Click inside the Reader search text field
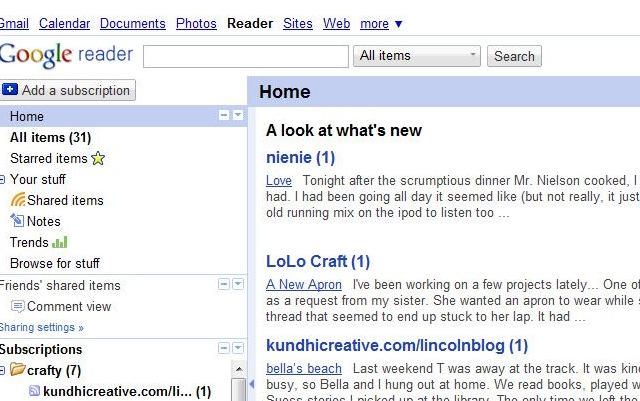 [x=246, y=56]
